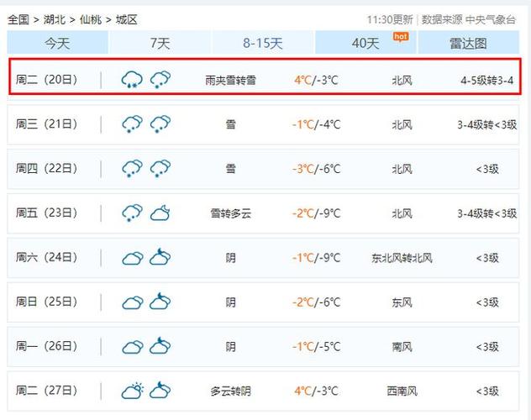Click the 东风 wind direction

point(402,302)
